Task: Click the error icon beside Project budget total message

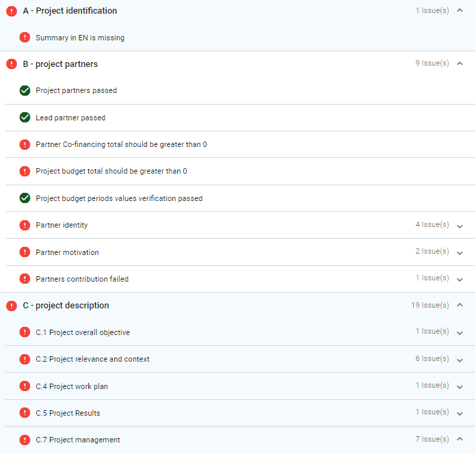Action: [25, 171]
